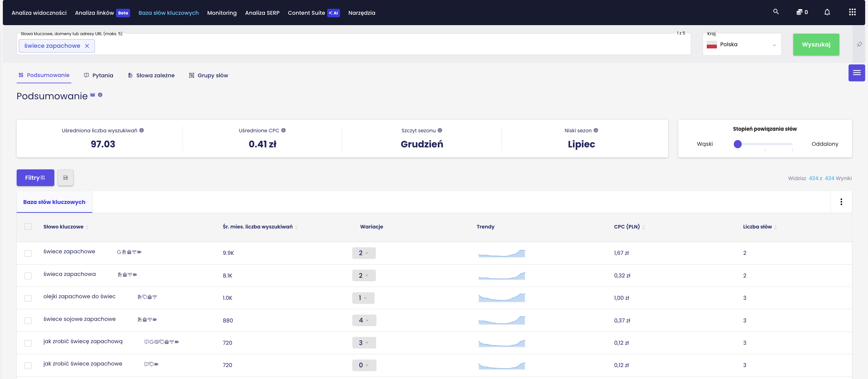Show info for Niski sezon
The image size is (868, 379).
tap(596, 130)
